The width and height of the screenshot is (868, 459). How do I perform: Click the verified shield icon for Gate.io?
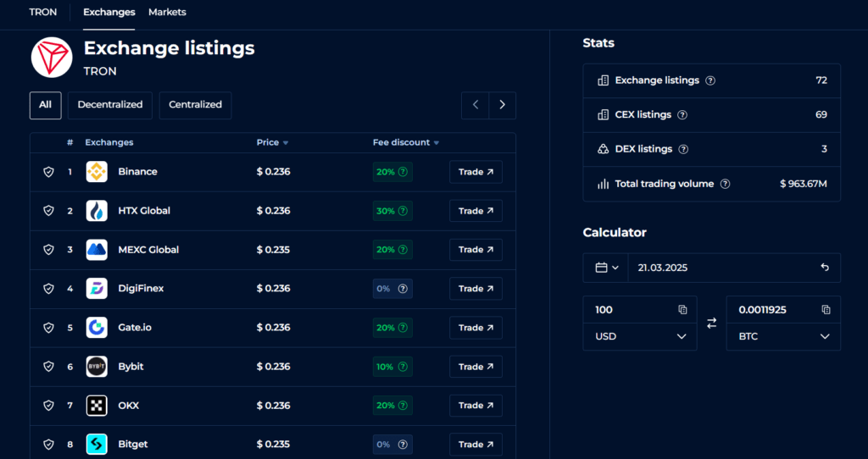coord(48,328)
